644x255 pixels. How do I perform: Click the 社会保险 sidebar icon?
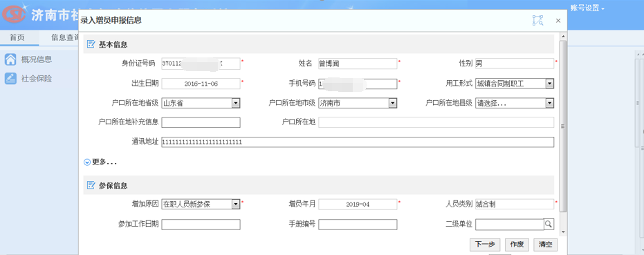point(10,78)
